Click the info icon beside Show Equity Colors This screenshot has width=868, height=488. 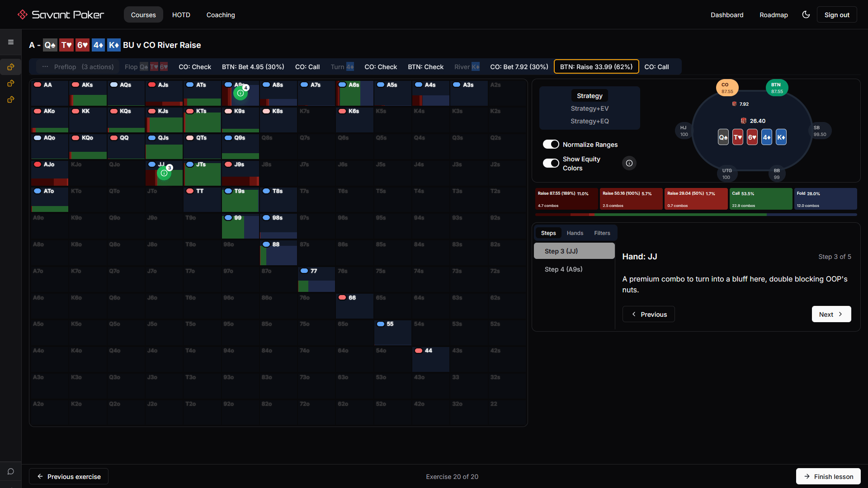(629, 163)
